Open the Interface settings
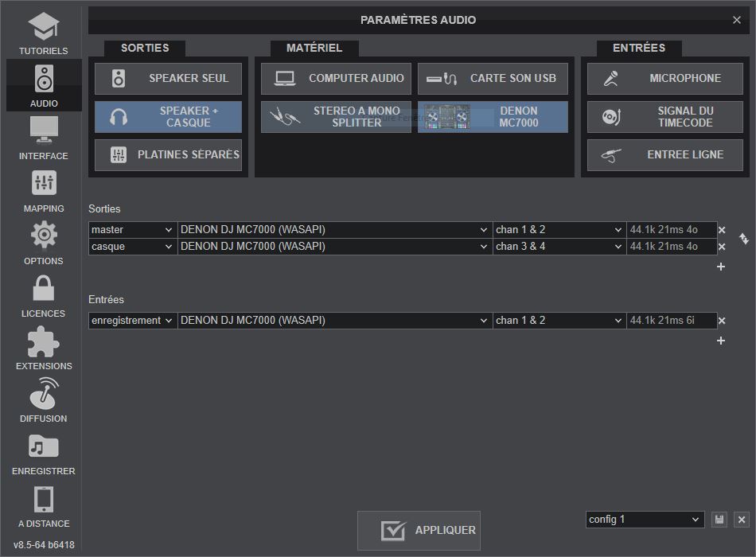The width and height of the screenshot is (756, 557). (44, 138)
